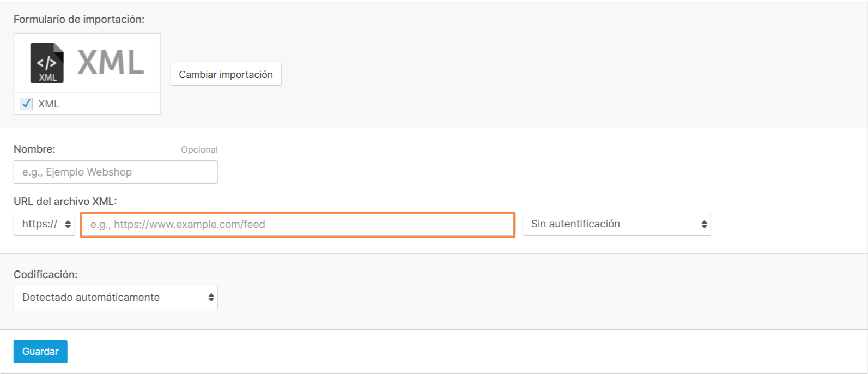The image size is (868, 374).
Task: Click the XML import format thumbnail card
Action: [x=87, y=74]
